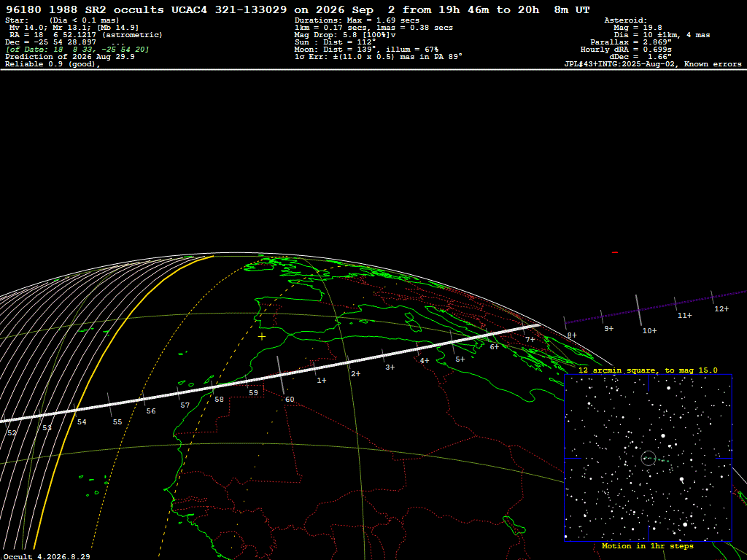The width and height of the screenshot is (747, 560).
Task: Select the 1+ minute tick label
Action: (x=322, y=381)
